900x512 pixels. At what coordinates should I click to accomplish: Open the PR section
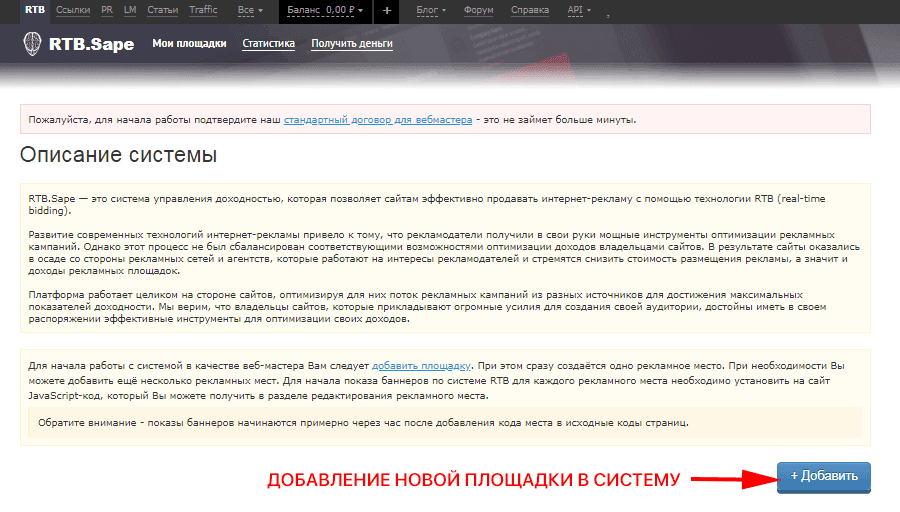(x=107, y=10)
